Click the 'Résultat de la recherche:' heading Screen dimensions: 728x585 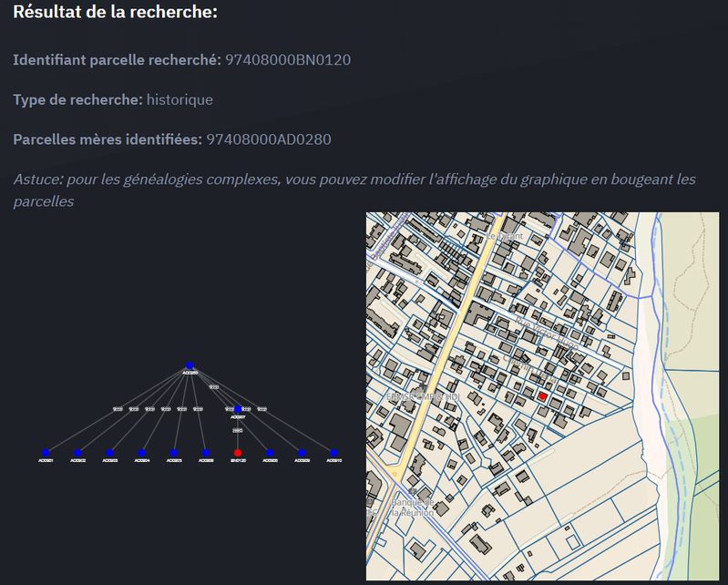pyautogui.click(x=115, y=12)
